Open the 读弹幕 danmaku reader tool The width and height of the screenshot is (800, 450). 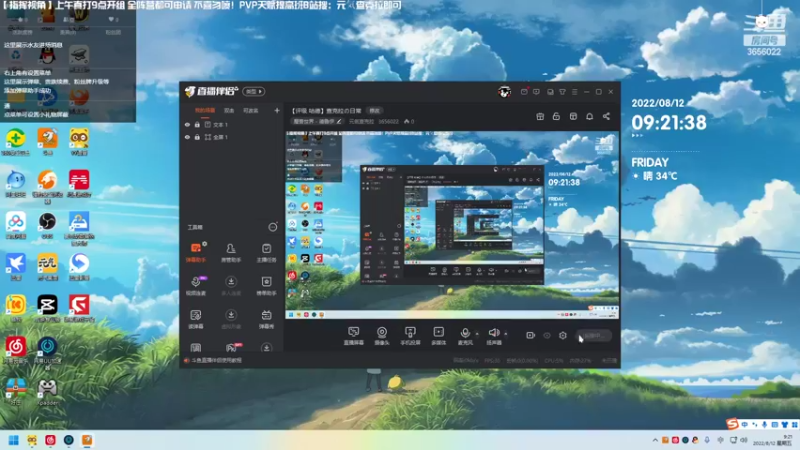pyautogui.click(x=196, y=319)
